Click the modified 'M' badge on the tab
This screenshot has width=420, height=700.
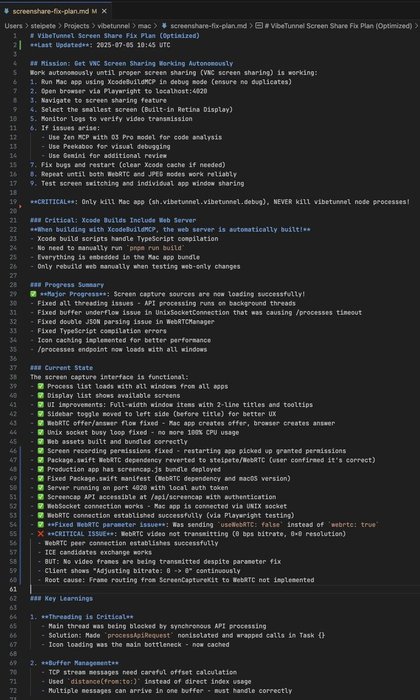tap(94, 11)
